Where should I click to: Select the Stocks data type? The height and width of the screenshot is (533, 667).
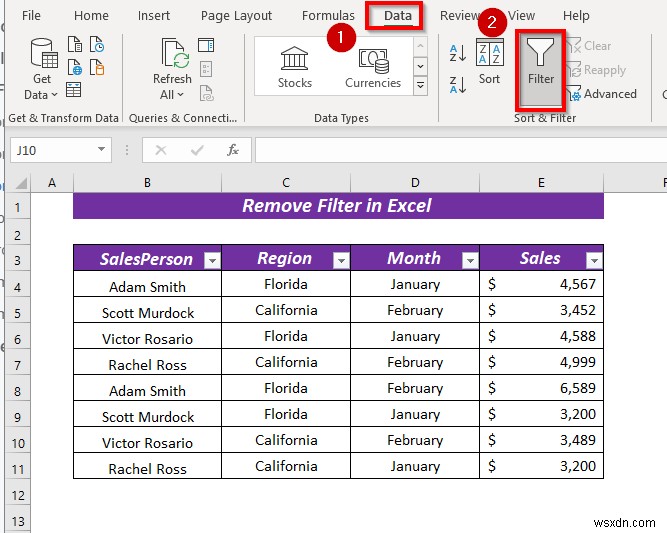[x=294, y=67]
